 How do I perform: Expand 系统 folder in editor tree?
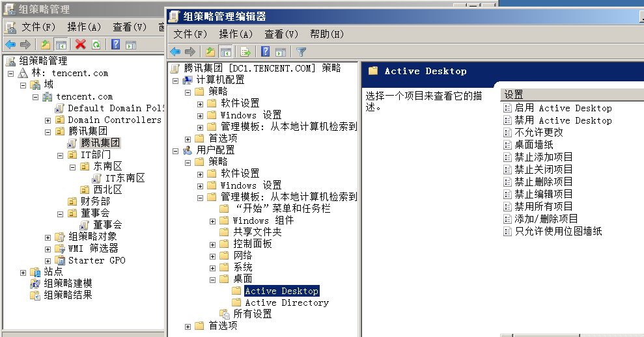(212, 268)
